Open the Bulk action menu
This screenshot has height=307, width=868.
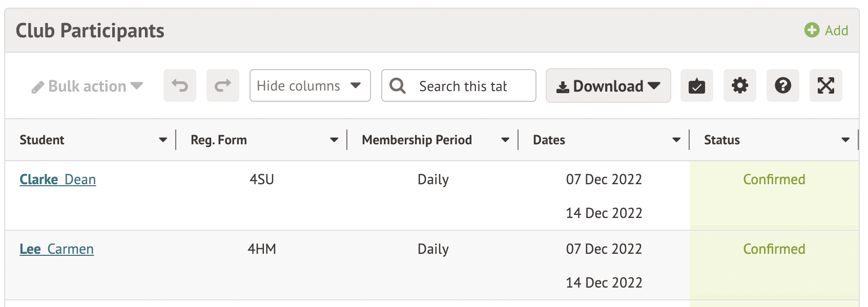coord(87,86)
